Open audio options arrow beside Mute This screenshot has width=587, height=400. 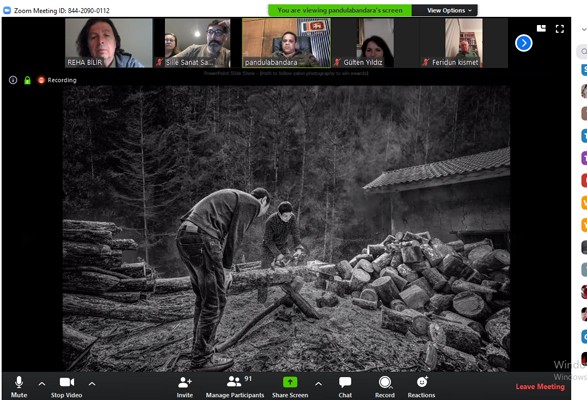[x=42, y=384]
